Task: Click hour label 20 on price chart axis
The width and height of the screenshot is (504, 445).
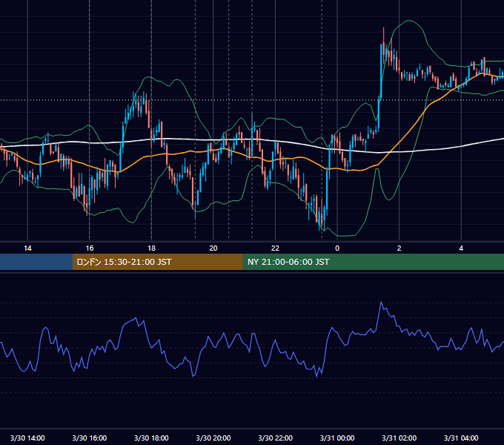Action: click(213, 248)
